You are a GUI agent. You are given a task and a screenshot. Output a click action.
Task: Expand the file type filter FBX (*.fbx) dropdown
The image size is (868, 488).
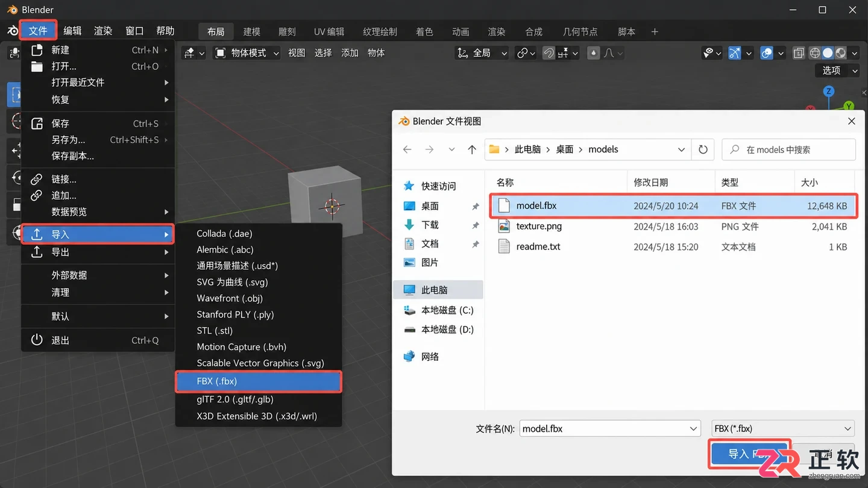[783, 428]
